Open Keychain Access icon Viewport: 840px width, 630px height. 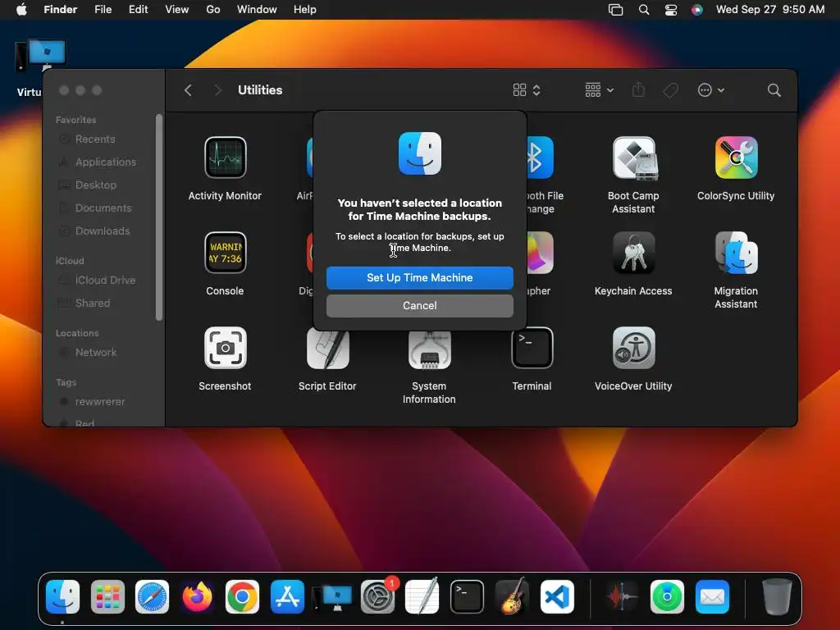click(634, 253)
